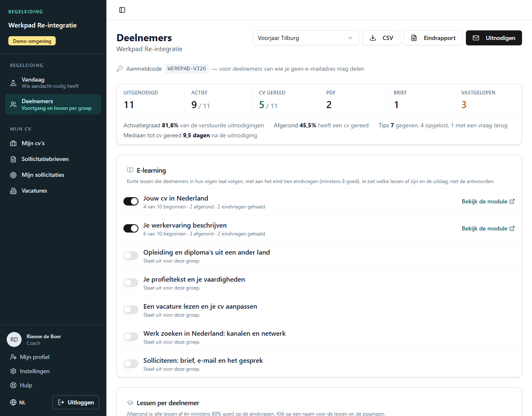
Task: Collapse the sidebar with the panel icon
Action: 122,10
